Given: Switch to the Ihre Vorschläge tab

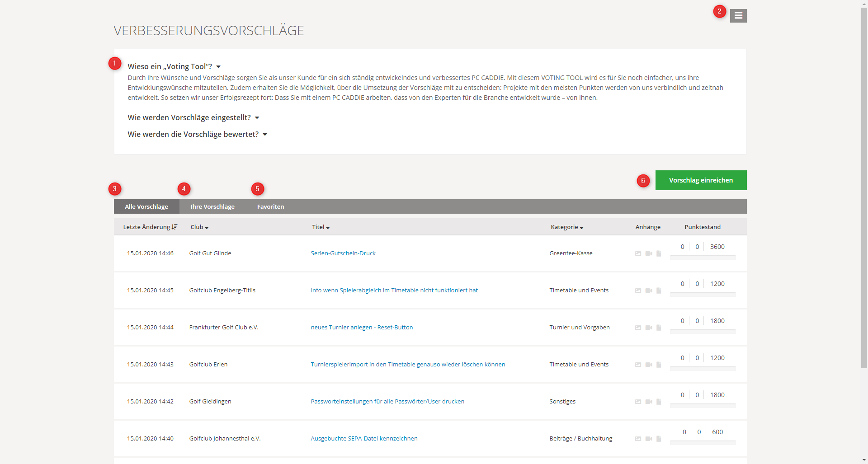Looking at the screenshot, I should click(212, 206).
